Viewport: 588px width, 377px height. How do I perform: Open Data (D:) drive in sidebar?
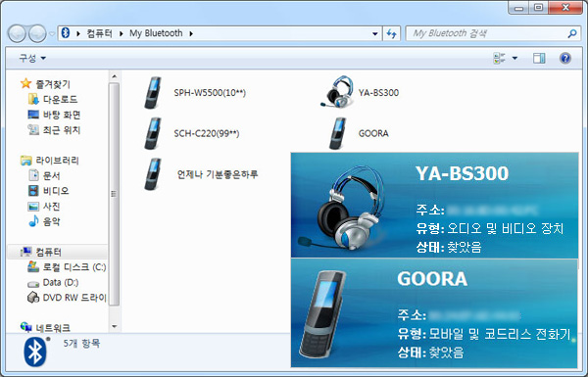point(53,283)
